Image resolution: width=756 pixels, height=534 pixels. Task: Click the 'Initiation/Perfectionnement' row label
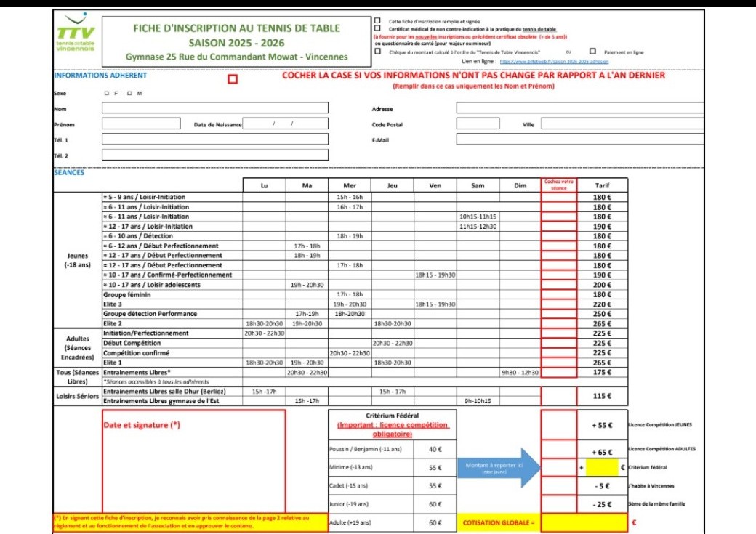tap(146, 333)
